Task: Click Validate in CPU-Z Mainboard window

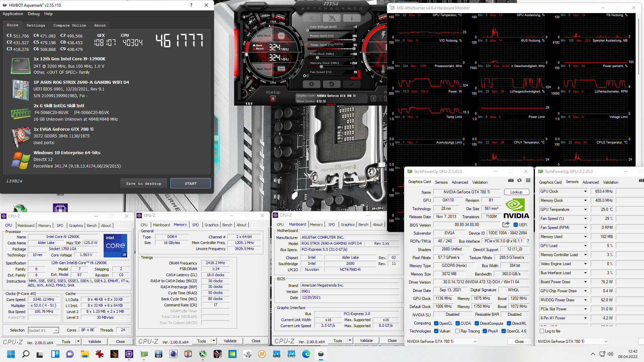Action: pos(366,341)
